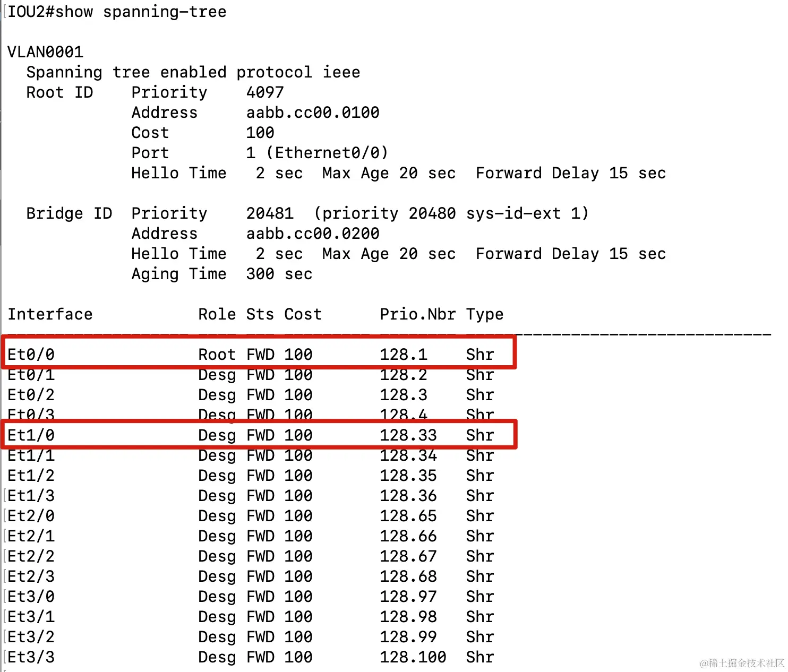
Task: Click the 128.3 value in Et0/2 row
Action: coord(404,395)
